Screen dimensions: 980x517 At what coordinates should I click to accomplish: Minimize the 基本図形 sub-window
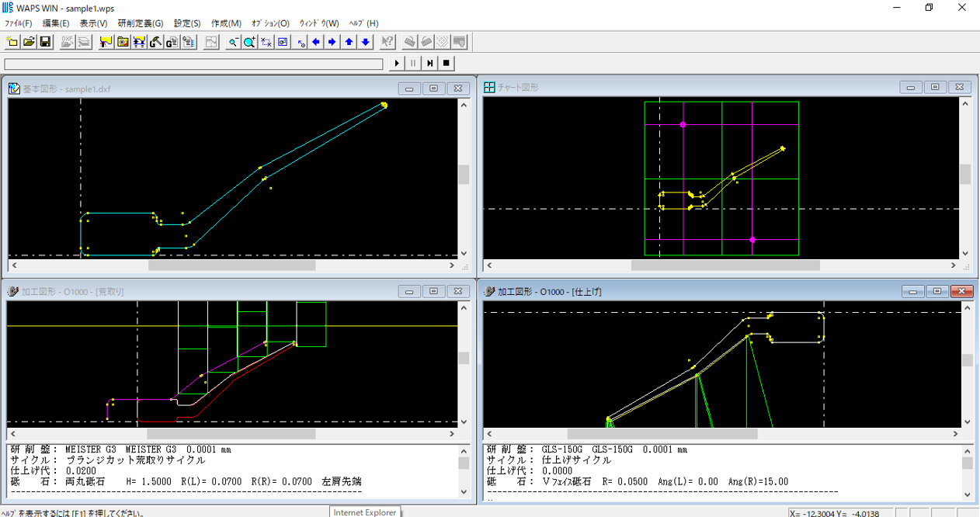[x=409, y=88]
